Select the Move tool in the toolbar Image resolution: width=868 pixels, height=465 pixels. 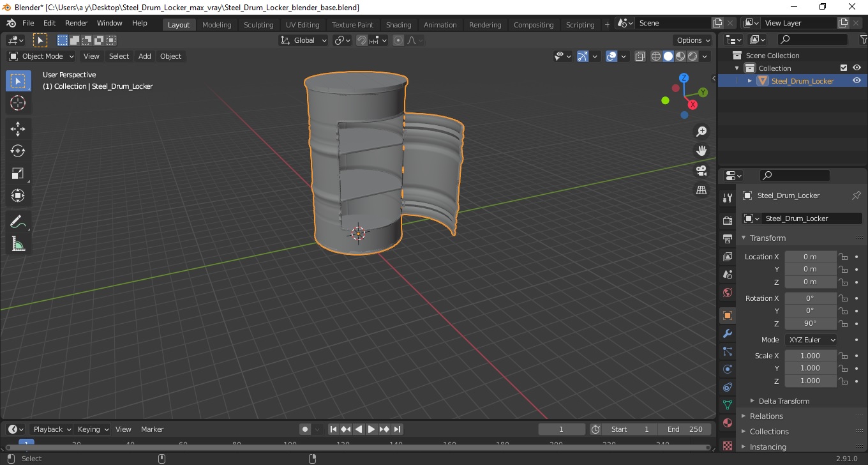(x=18, y=128)
